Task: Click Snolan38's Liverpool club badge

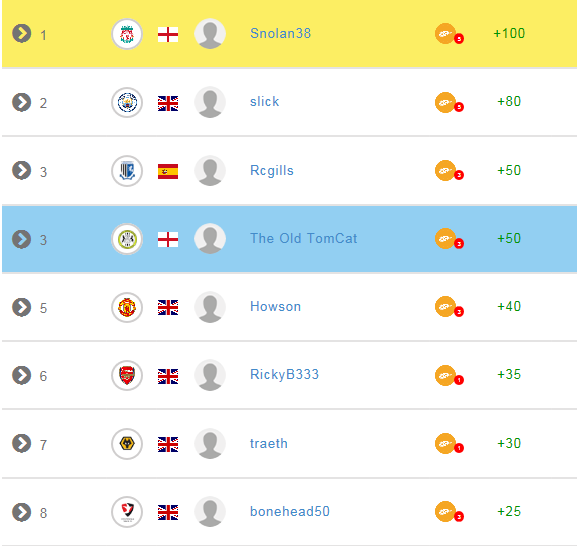Action: 127,34
